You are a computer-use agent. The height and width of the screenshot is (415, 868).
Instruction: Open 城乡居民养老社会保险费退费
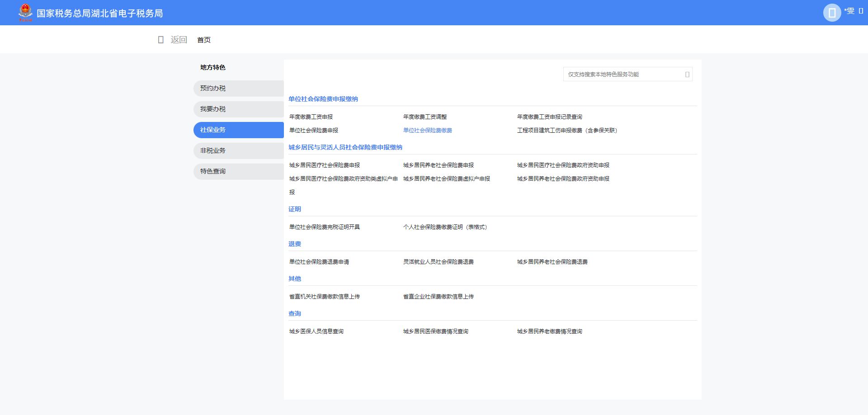coord(552,262)
